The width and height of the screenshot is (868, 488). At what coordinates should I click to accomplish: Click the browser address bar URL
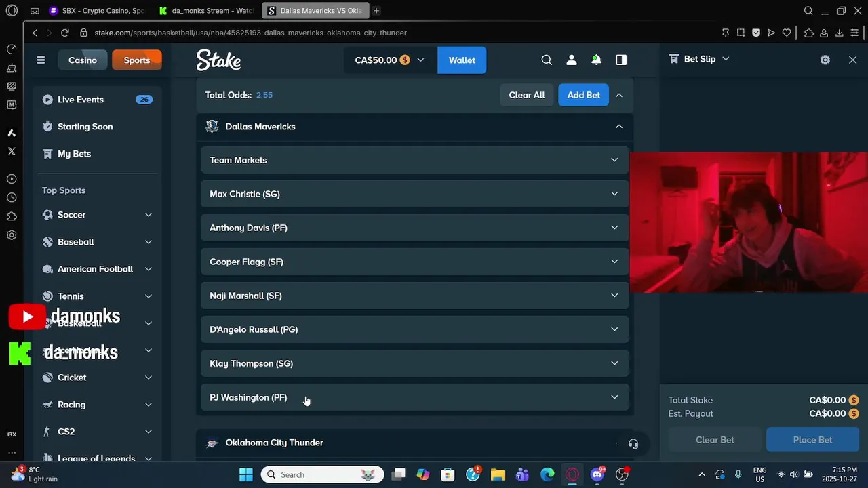pyautogui.click(x=251, y=33)
